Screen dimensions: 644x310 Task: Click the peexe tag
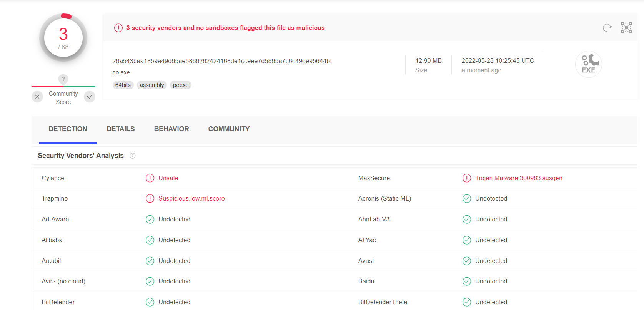pos(181,85)
